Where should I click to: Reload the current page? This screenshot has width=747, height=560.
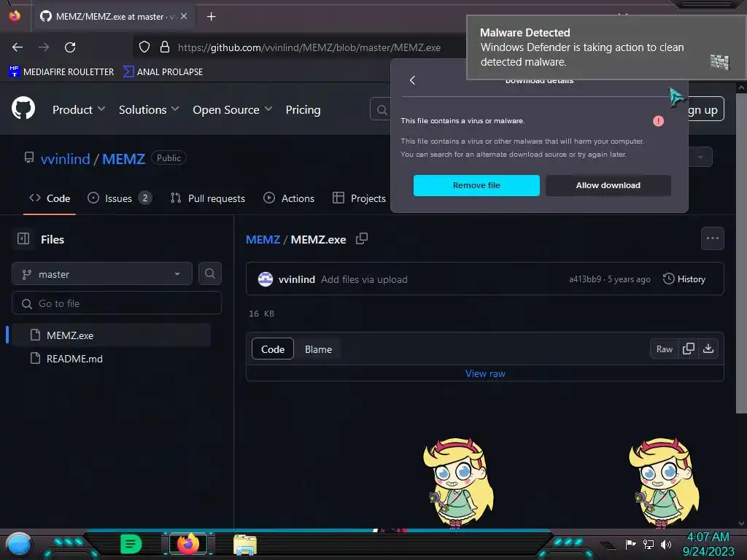tap(70, 47)
